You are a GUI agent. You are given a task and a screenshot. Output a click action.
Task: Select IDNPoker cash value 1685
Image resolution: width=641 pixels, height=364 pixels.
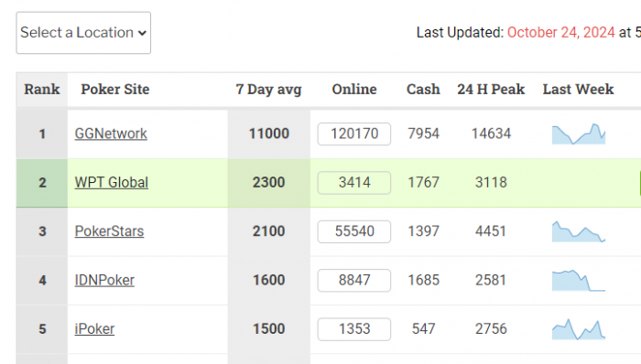point(423,280)
